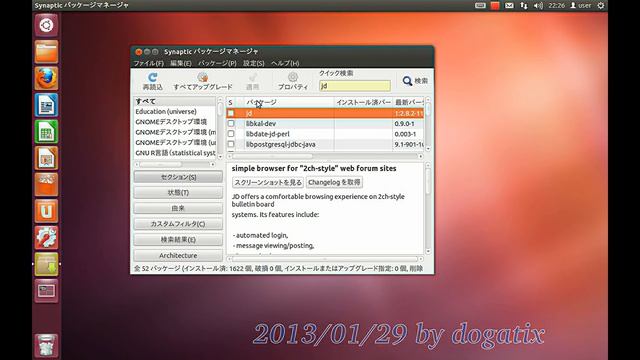Click the セクション(S) filter button
The image size is (640, 360).
pyautogui.click(x=178, y=177)
